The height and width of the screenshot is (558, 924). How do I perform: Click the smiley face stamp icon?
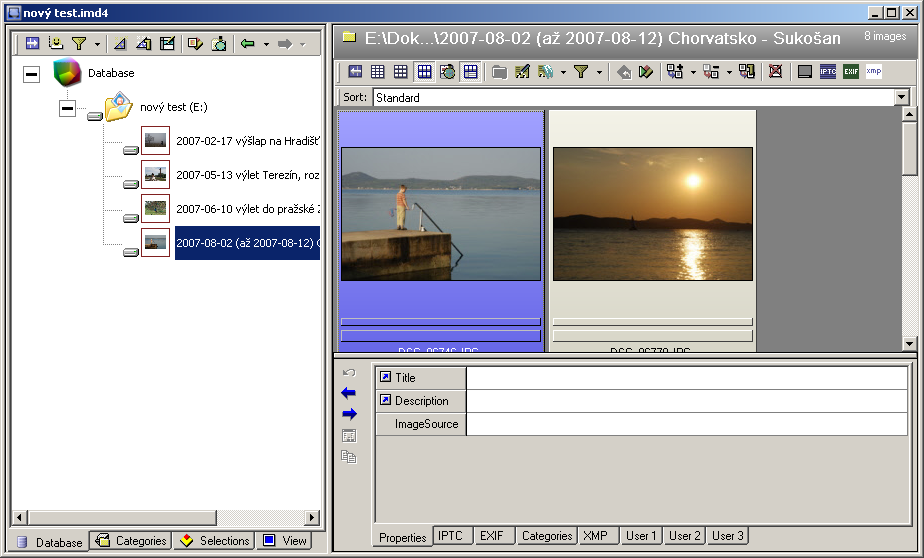pyautogui.click(x=55, y=43)
